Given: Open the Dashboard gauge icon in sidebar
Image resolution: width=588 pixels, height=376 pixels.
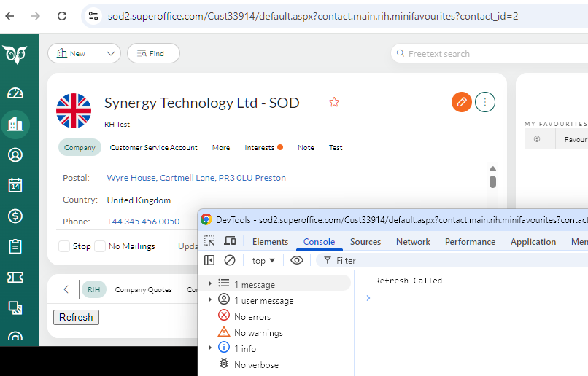Looking at the screenshot, I should [15, 93].
